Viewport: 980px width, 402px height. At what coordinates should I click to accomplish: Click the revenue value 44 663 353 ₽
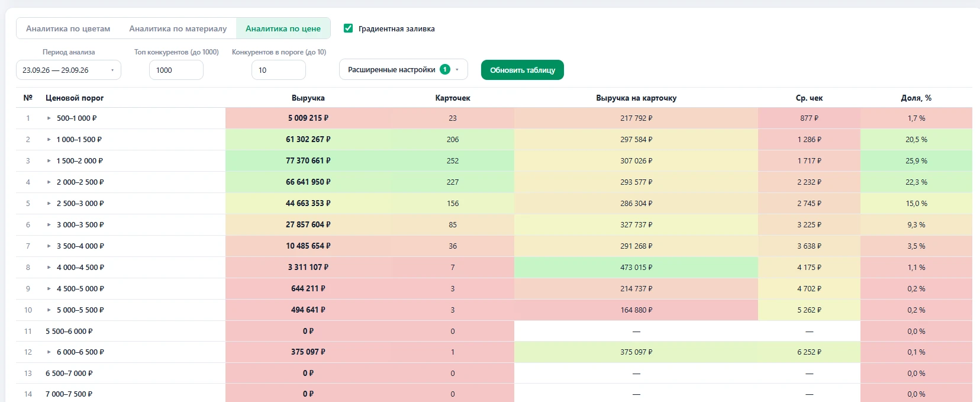(x=308, y=204)
